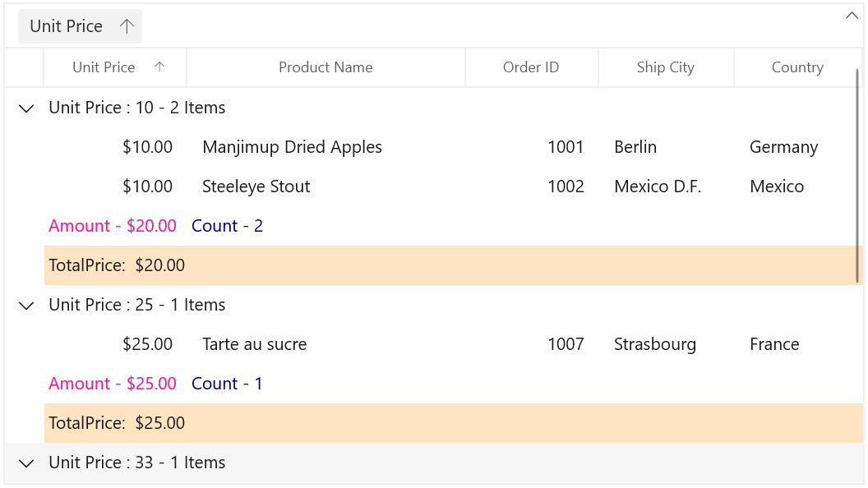Viewport: 868px width, 488px height.
Task: Click the Unit Price group chip
Action: pos(80,26)
